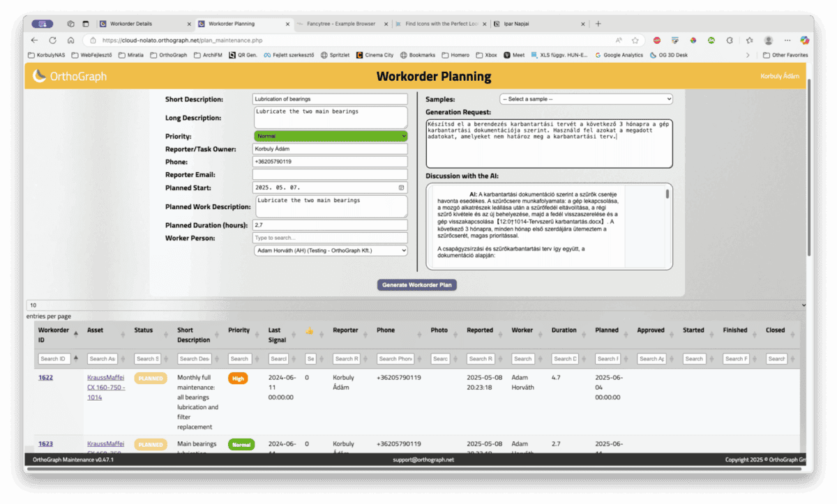Click the page vertical scrollbar
This screenshot has height=504, width=837.
coord(808,167)
